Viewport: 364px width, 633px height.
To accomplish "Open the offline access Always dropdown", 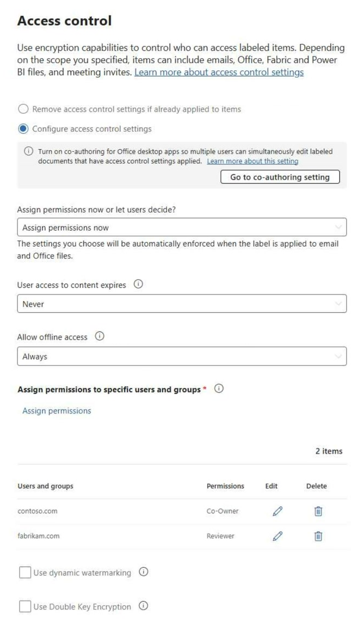I will pos(182,356).
